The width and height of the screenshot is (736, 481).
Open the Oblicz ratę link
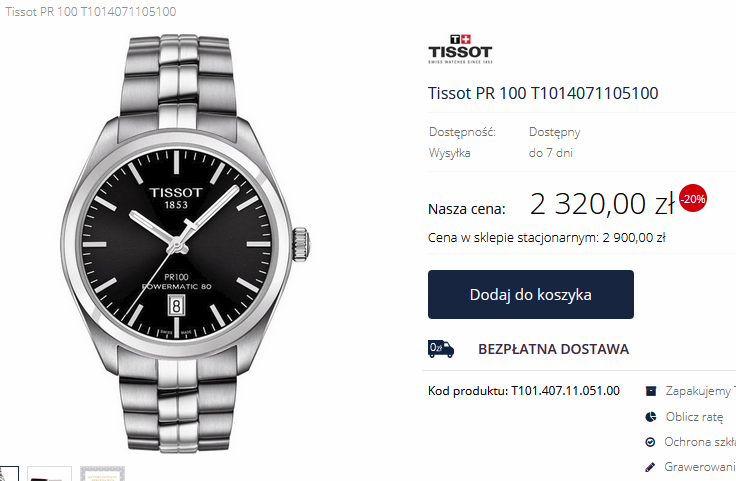pyautogui.click(x=694, y=417)
